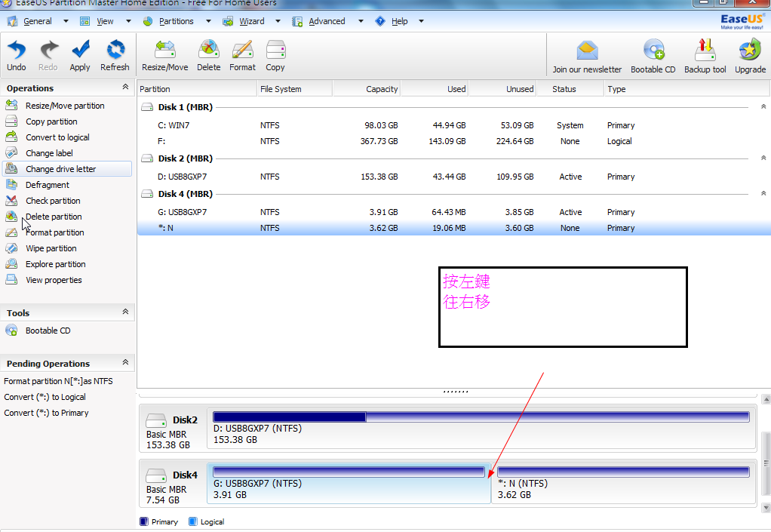This screenshot has width=771, height=532.
Task: Collapse Disk 1 (MBR) group
Action: point(763,106)
